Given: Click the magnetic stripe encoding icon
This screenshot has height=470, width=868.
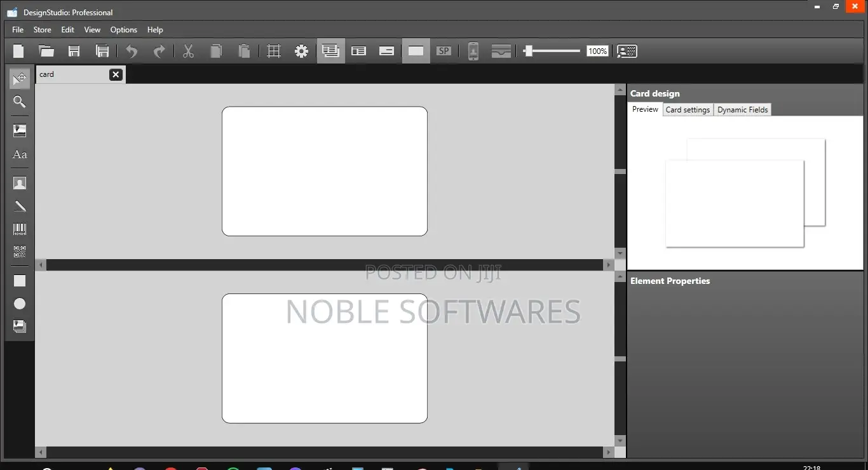Looking at the screenshot, I should [501, 51].
